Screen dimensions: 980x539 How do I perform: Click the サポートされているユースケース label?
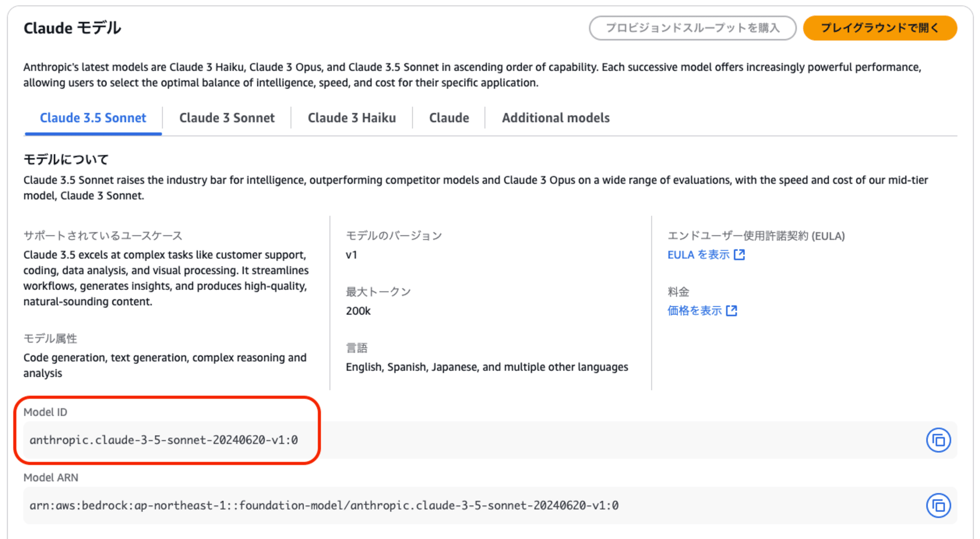[x=103, y=236]
